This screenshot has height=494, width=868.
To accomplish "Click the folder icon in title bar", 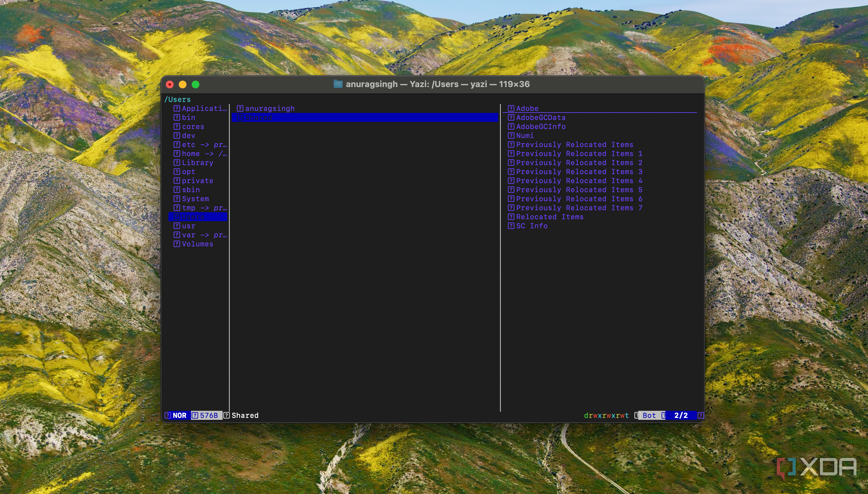I will click(338, 84).
